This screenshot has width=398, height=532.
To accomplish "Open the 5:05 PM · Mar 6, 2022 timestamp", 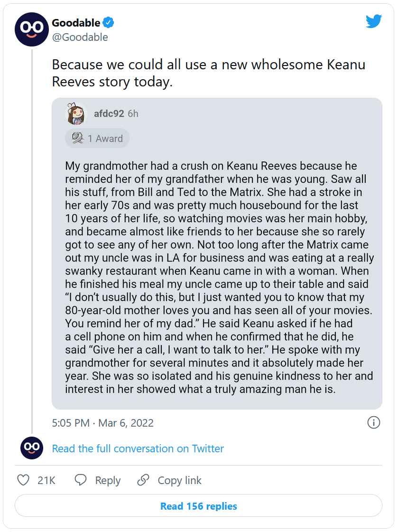I will coord(102,423).
